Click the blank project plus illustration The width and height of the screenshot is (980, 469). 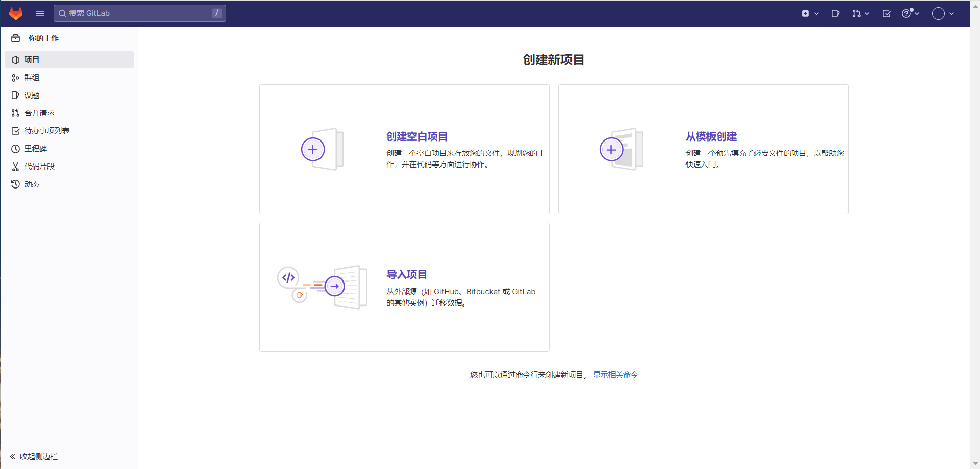click(322, 149)
